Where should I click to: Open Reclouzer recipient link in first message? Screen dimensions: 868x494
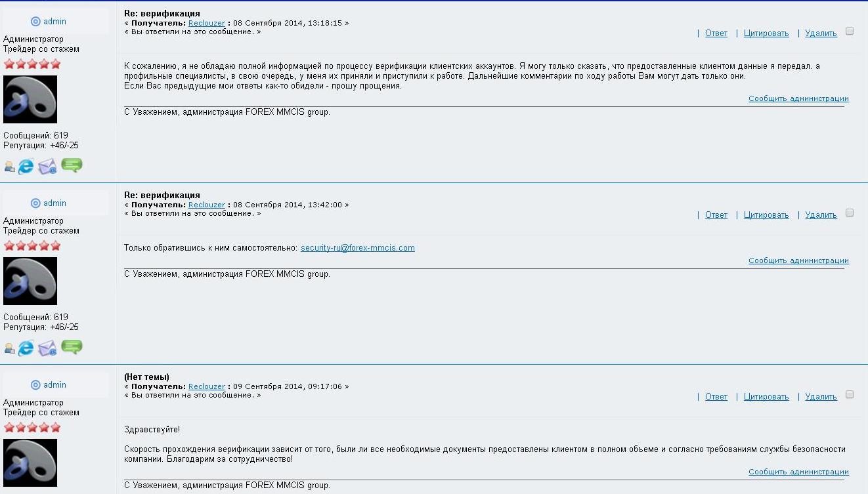[207, 23]
